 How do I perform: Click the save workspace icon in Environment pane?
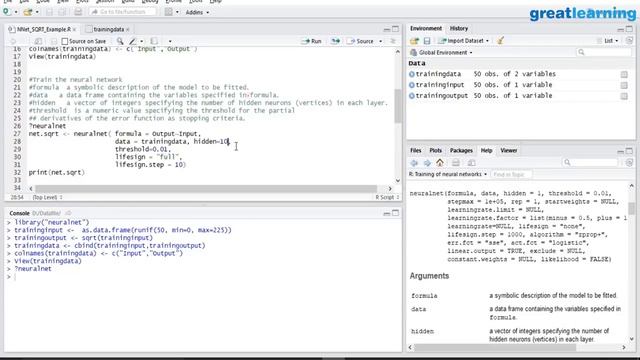tap(427, 41)
